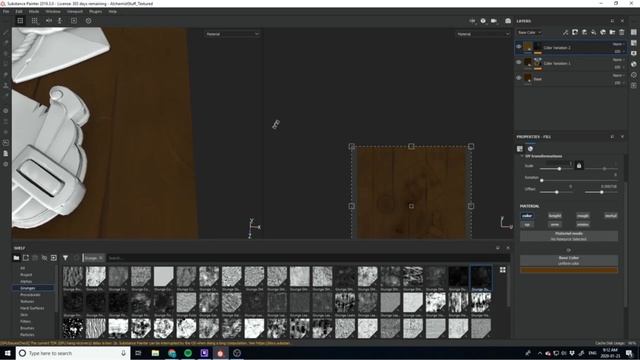Click the Windows Start button
The height and width of the screenshot is (360, 640).
tap(7, 353)
